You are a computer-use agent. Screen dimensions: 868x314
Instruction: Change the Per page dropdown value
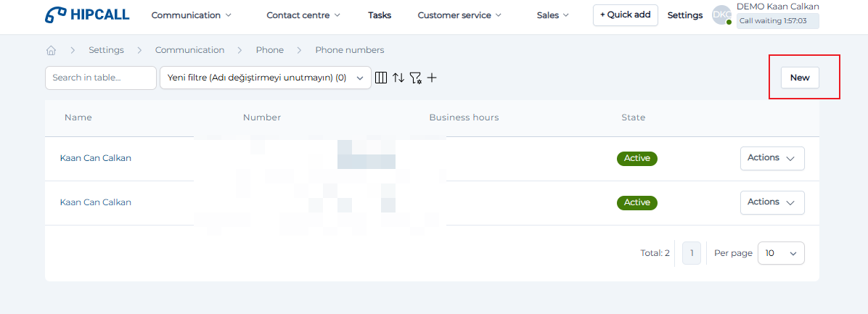[780, 253]
